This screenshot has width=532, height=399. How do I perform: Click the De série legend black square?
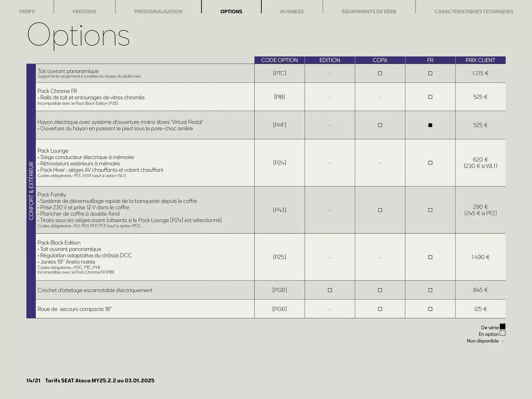click(x=502, y=327)
